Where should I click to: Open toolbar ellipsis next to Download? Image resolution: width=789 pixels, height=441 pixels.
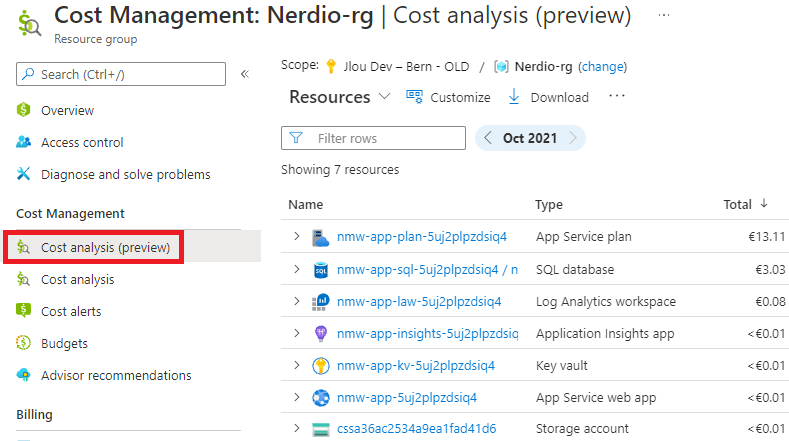click(x=617, y=96)
